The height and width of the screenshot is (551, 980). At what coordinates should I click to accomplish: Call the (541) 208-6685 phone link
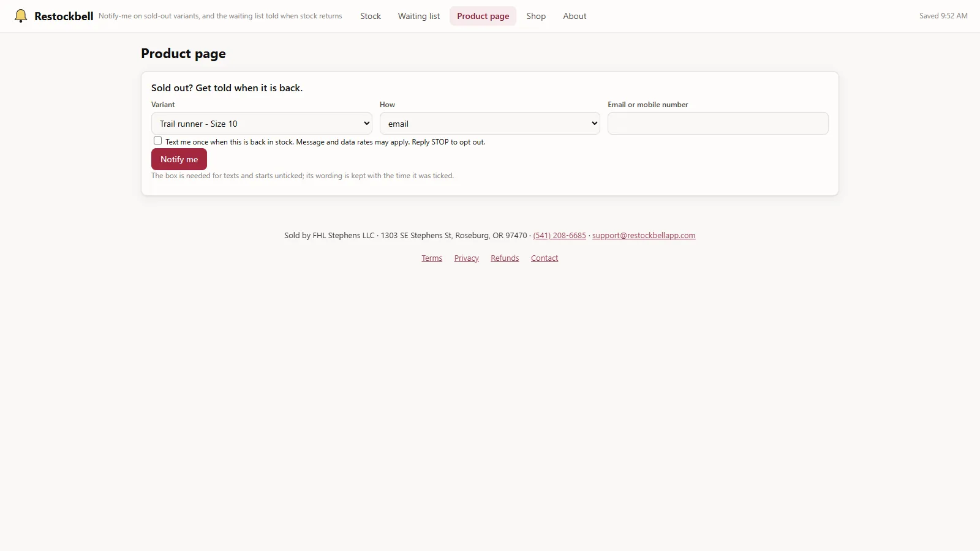pos(559,236)
